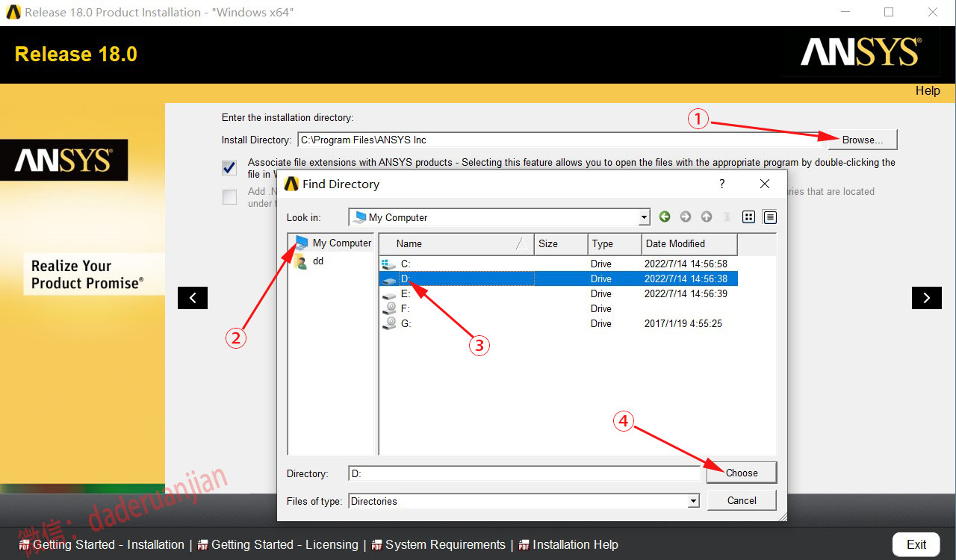Screen dimensions: 956x560
Task: Click the green back navigation icon
Action: tap(665, 217)
